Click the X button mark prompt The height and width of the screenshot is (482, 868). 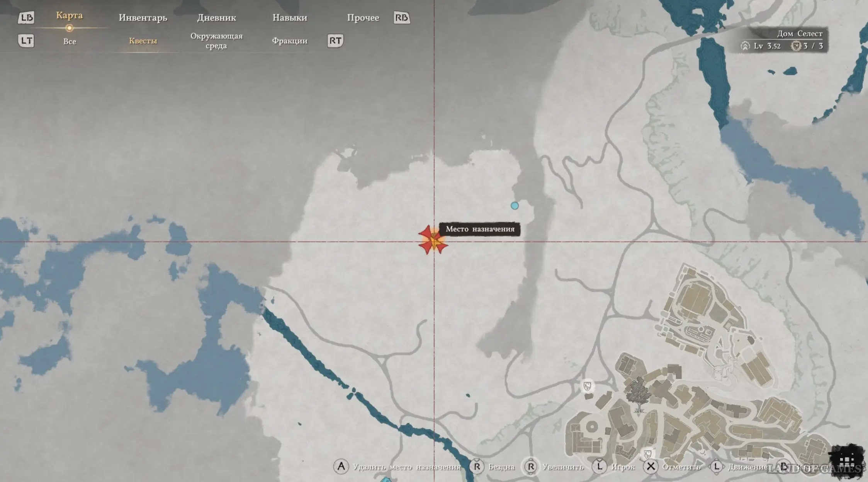[651, 467]
